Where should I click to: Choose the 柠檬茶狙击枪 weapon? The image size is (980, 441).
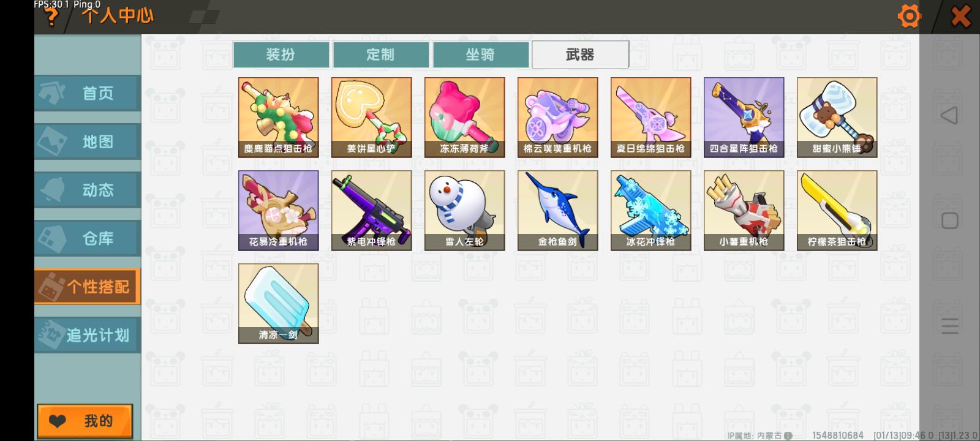click(x=837, y=210)
